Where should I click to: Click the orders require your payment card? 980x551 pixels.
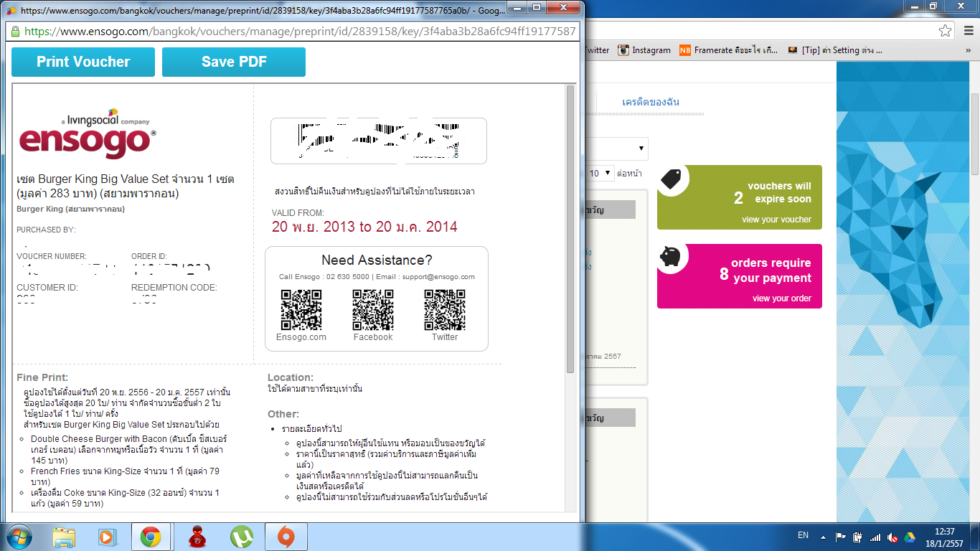[x=740, y=276]
